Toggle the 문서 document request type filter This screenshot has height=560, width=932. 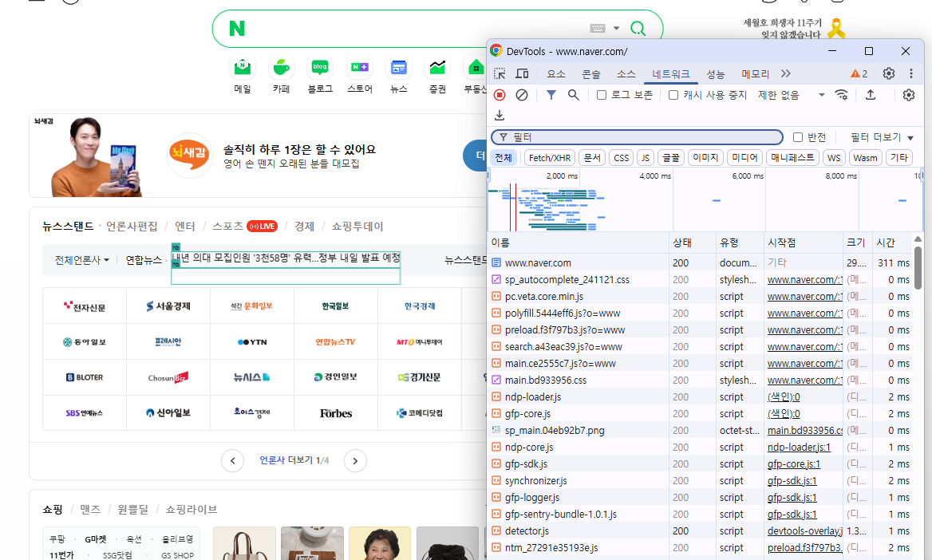tap(592, 157)
